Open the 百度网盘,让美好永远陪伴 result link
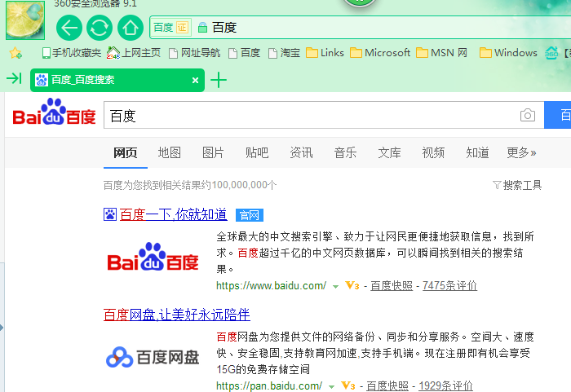This screenshot has height=392, width=571. (176, 315)
